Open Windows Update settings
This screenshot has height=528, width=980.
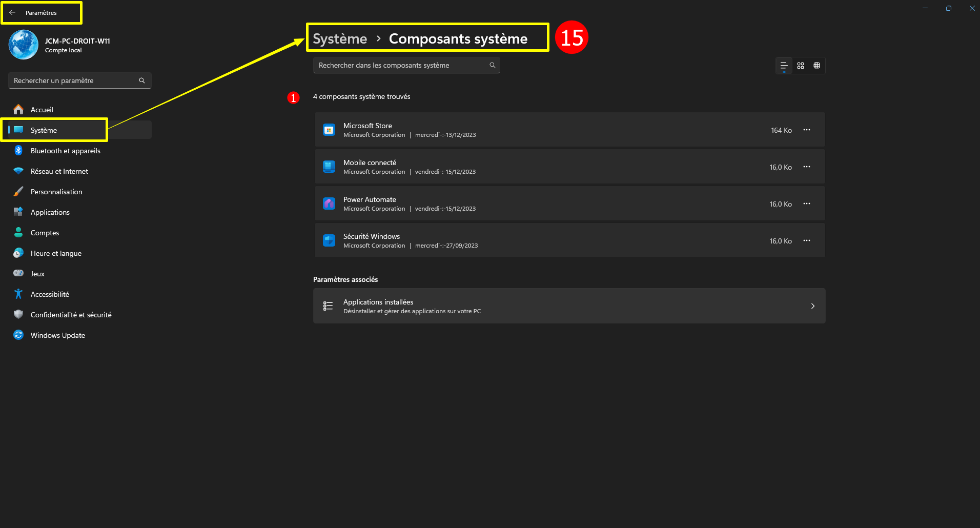[x=80, y=335]
